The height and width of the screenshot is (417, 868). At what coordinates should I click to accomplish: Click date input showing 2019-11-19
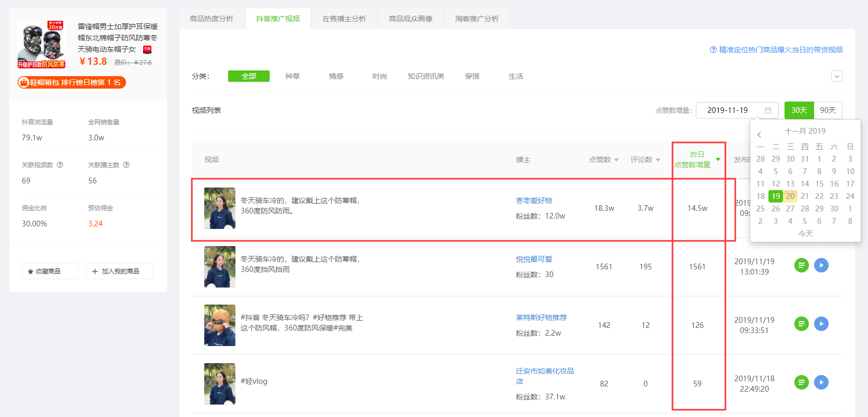(737, 110)
